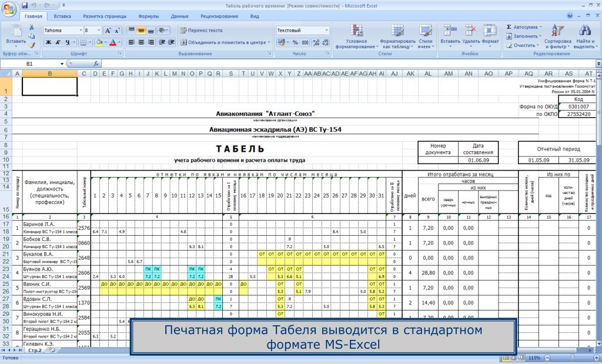602x364 pixels.
Task: Decrease indent icon
Action: tap(162, 42)
